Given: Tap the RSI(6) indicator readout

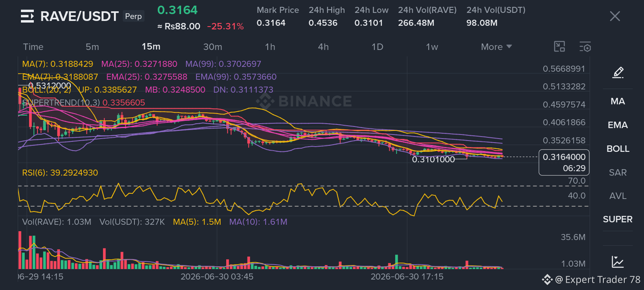Looking at the screenshot, I should [60, 173].
